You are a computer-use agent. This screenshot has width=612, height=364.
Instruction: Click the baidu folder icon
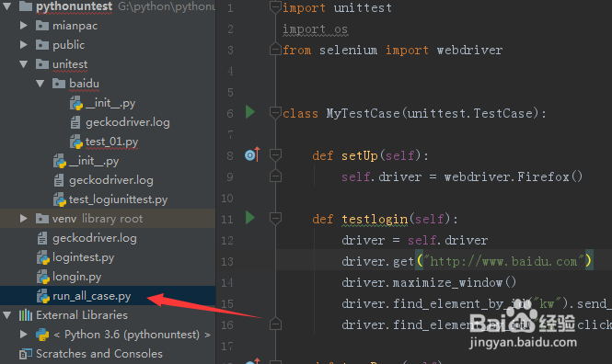pos(59,84)
